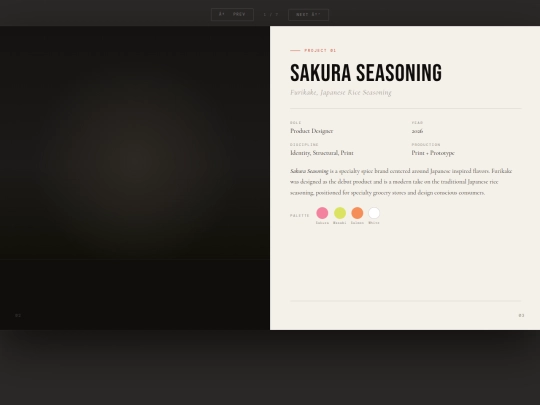Select the White palette swatch
This screenshot has width=540, height=405.
click(x=374, y=213)
